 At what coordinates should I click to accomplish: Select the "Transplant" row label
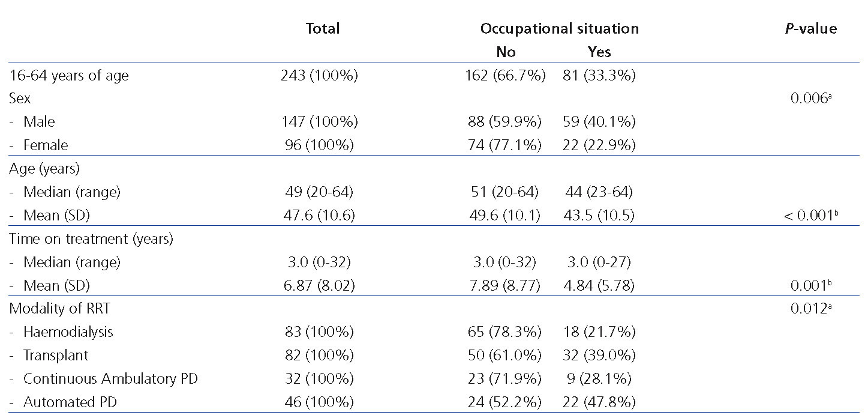56,355
